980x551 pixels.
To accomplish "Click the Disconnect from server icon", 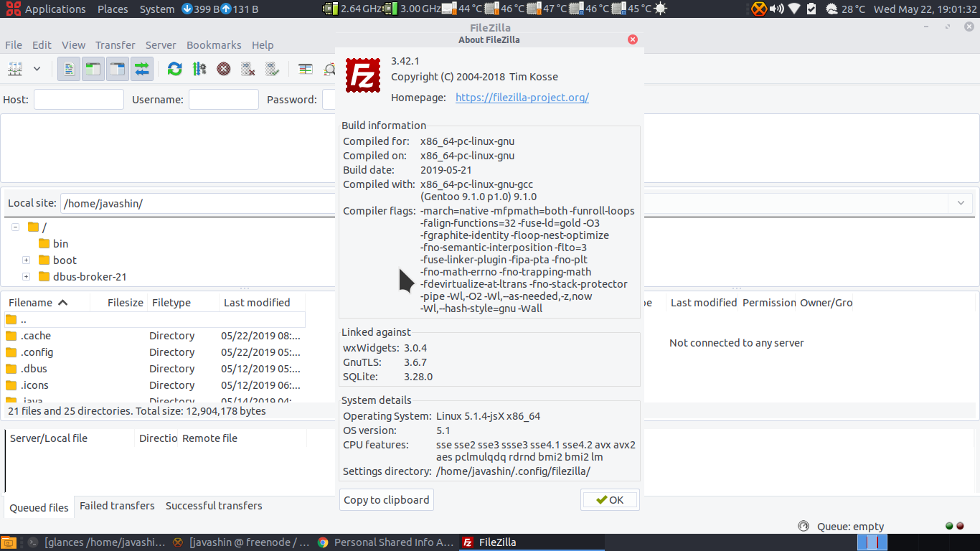I will click(248, 69).
